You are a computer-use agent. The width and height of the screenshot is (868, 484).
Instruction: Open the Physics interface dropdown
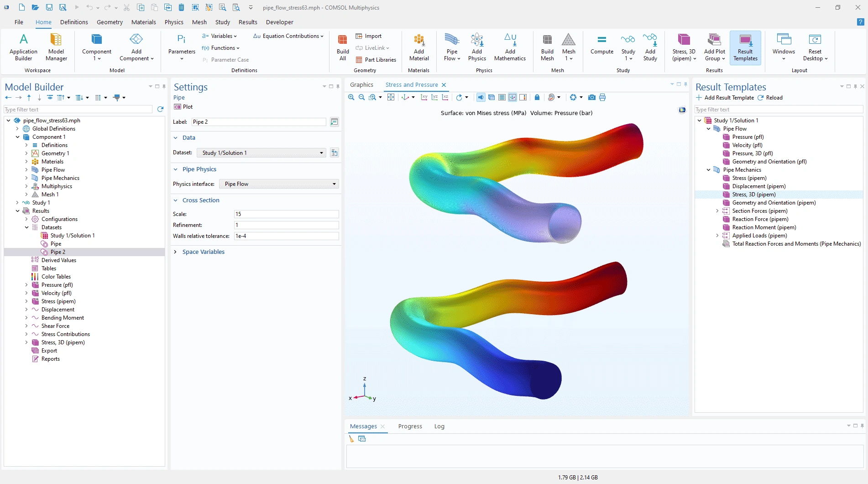(x=279, y=184)
